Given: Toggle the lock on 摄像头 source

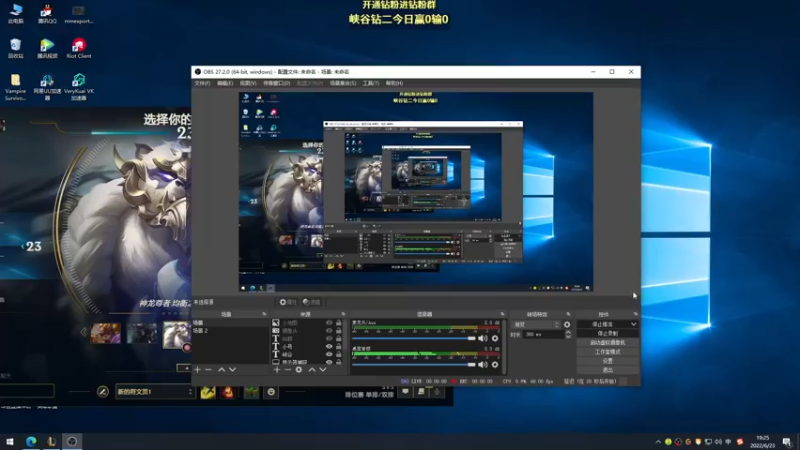Looking at the screenshot, I should 339,331.
